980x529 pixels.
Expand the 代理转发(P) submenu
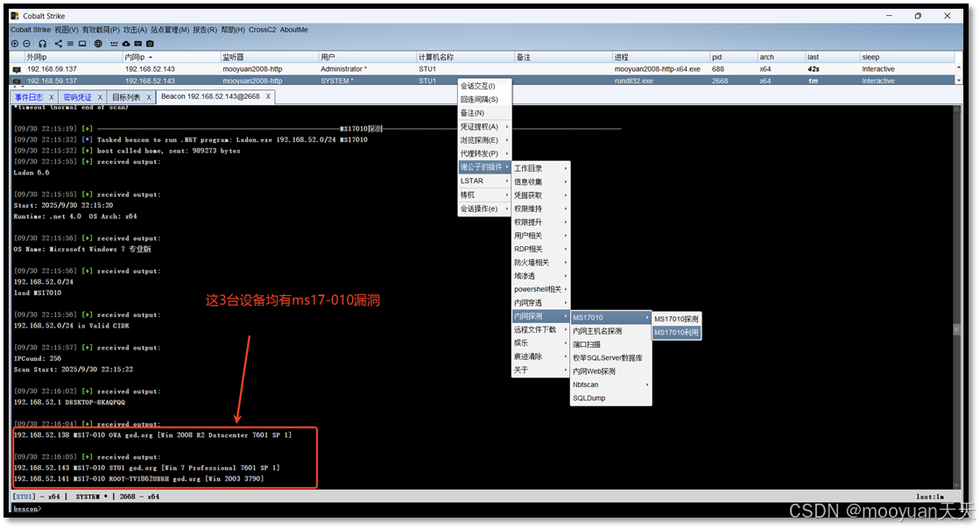tap(485, 154)
